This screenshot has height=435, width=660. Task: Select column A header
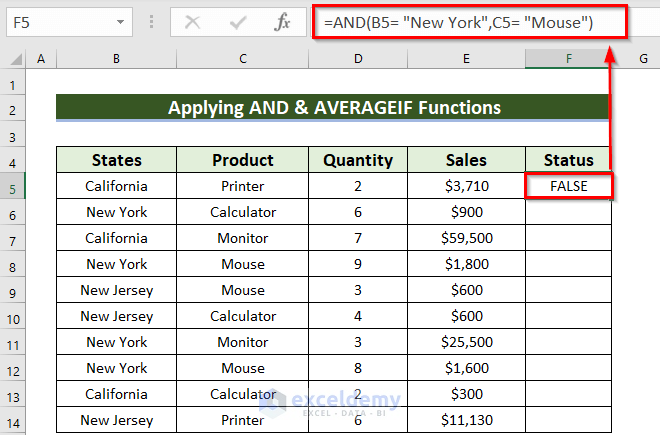(x=41, y=59)
